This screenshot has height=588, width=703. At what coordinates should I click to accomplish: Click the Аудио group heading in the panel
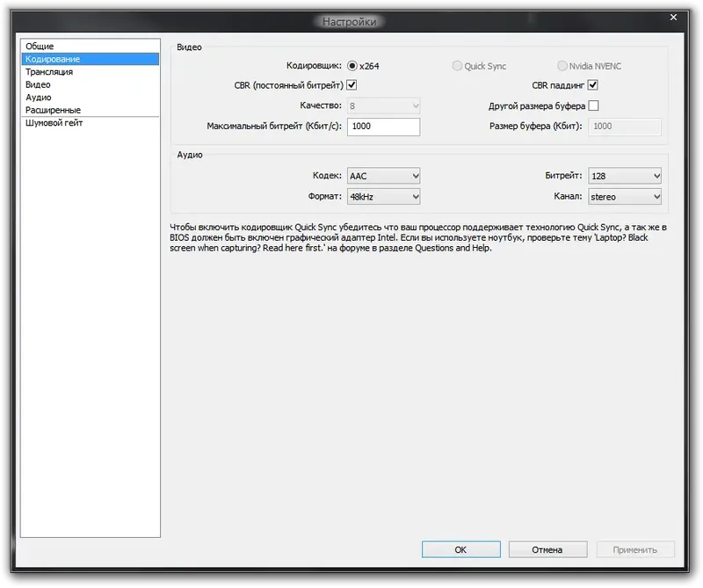[x=190, y=155]
